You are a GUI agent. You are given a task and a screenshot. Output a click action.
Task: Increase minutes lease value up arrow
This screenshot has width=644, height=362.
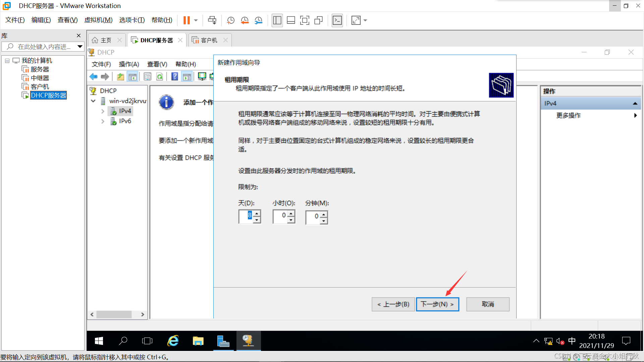[324, 214]
